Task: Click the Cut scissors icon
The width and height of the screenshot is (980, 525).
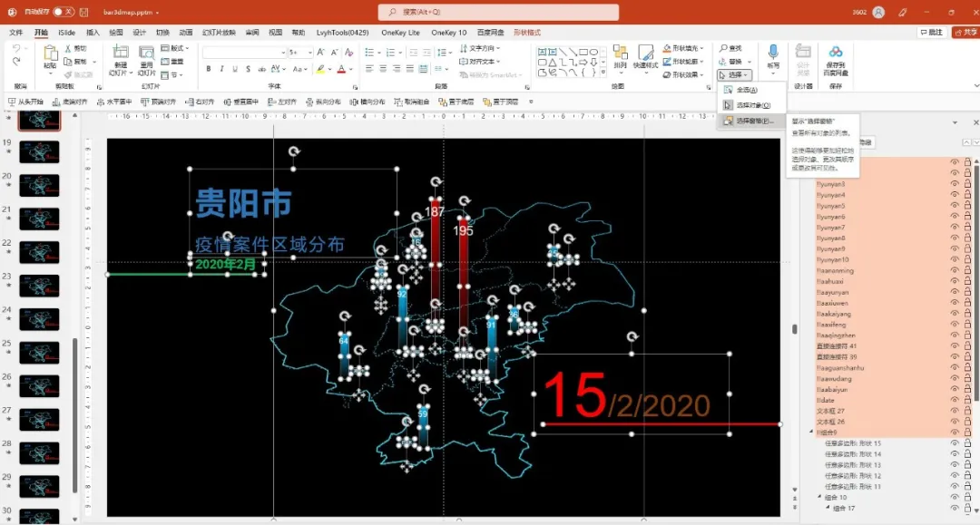Action: (x=69, y=48)
